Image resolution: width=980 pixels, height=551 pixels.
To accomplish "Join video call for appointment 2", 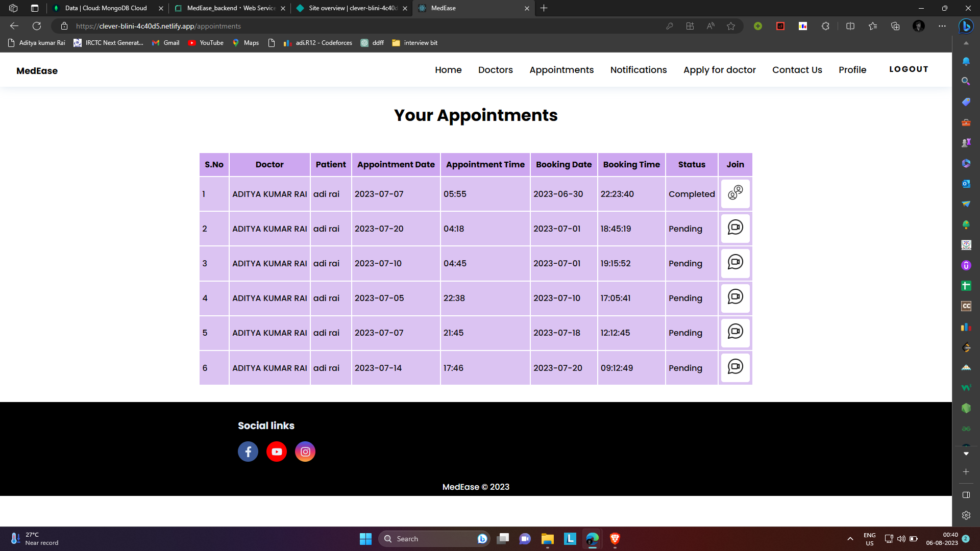I will pyautogui.click(x=735, y=228).
